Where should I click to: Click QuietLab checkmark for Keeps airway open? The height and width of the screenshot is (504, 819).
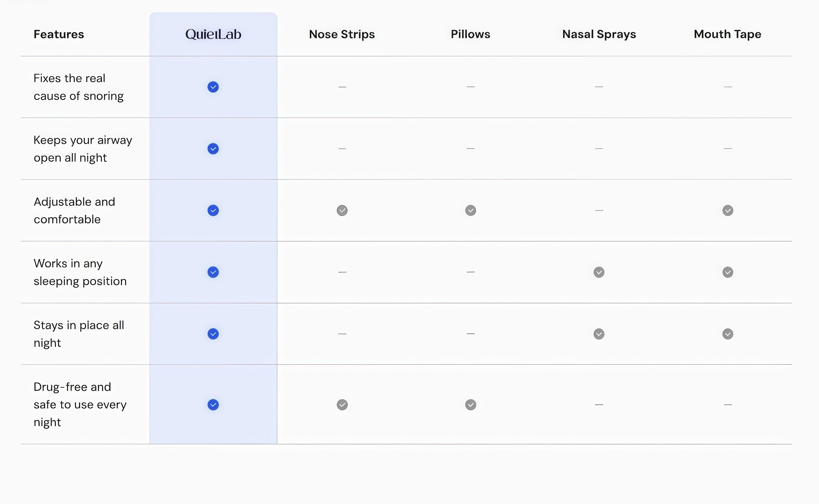click(x=213, y=149)
